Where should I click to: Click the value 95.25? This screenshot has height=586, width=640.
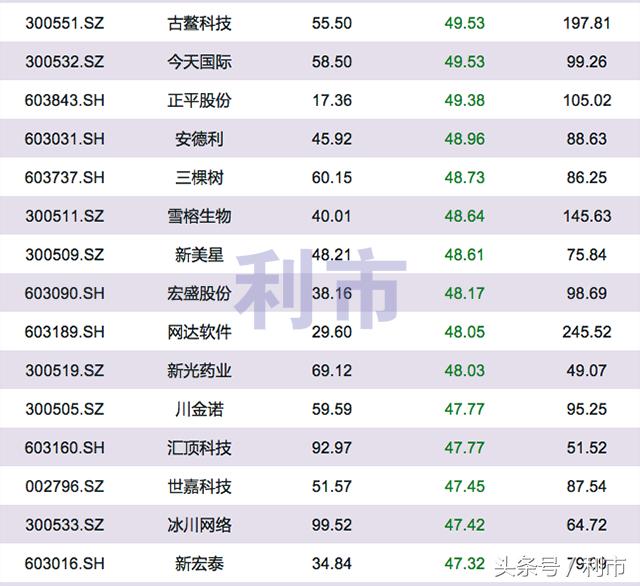tap(587, 409)
